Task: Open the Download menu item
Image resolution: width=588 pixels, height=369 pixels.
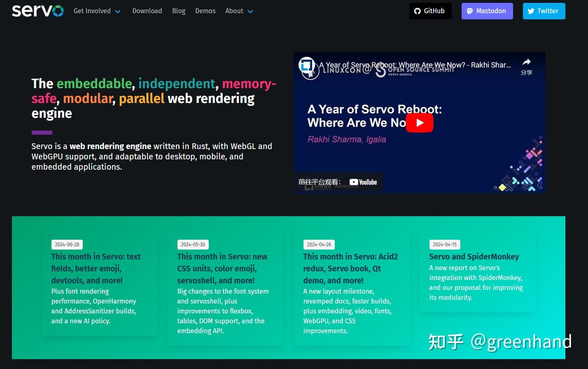Action: tap(147, 11)
